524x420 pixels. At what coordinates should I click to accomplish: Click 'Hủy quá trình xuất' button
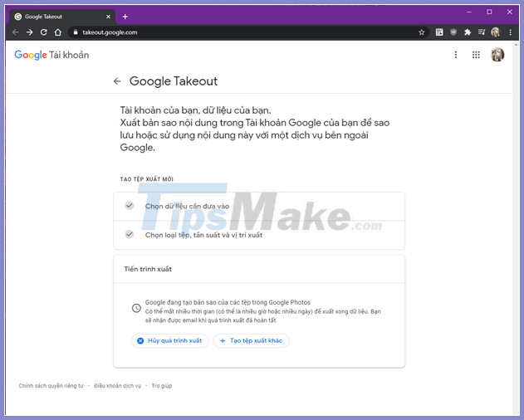click(170, 341)
